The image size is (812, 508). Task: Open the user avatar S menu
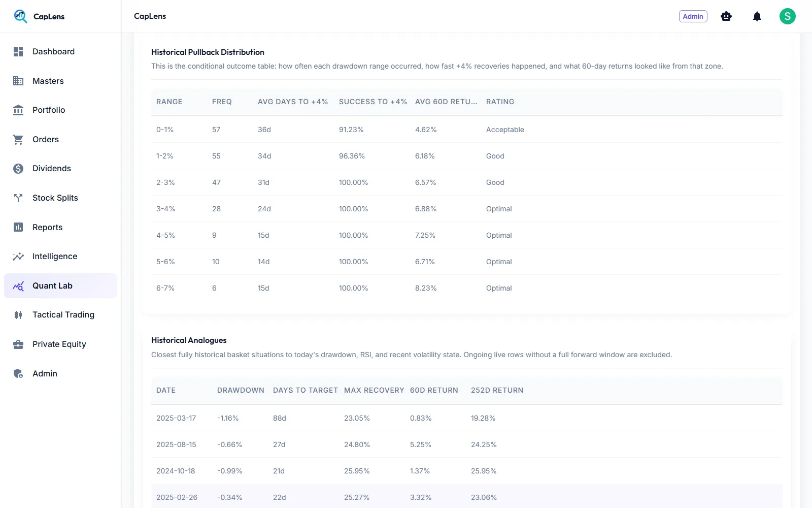tap(788, 16)
